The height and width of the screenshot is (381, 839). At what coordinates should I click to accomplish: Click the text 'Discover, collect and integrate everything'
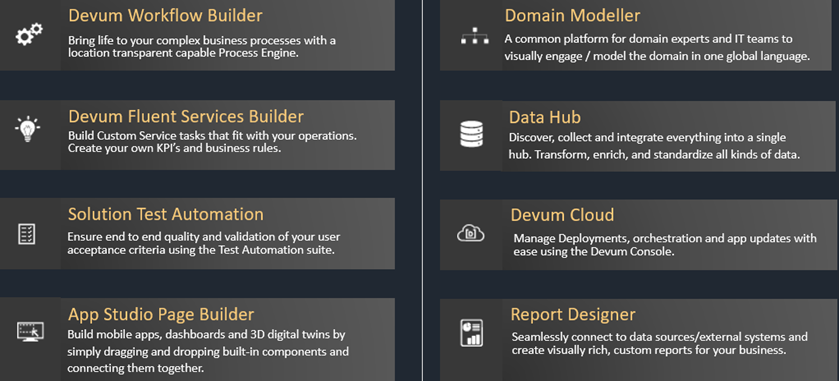616,138
